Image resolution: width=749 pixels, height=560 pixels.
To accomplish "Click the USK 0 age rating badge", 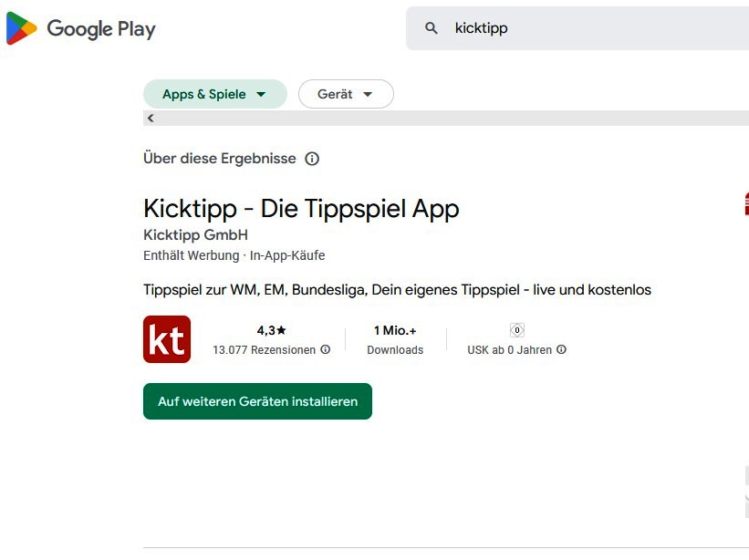I will pos(516,330).
